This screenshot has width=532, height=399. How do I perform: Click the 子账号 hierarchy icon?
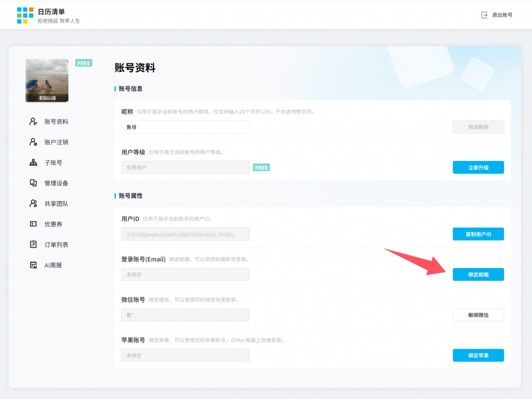pos(33,163)
